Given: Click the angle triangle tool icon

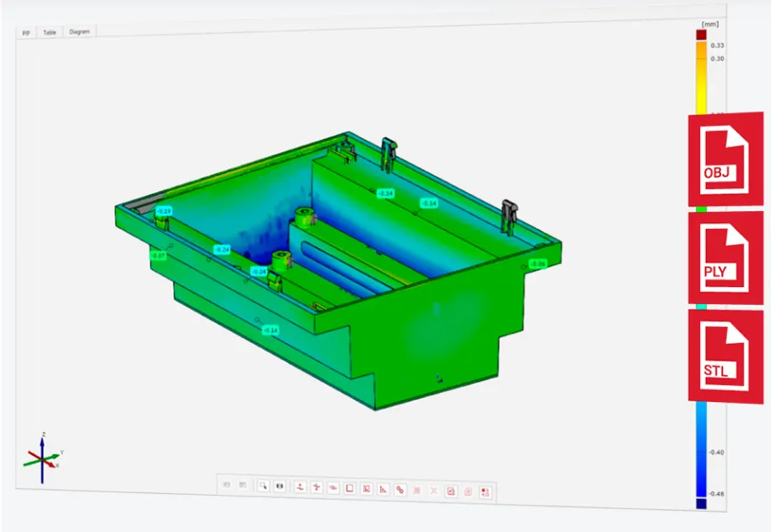Looking at the screenshot, I should pos(383,489).
